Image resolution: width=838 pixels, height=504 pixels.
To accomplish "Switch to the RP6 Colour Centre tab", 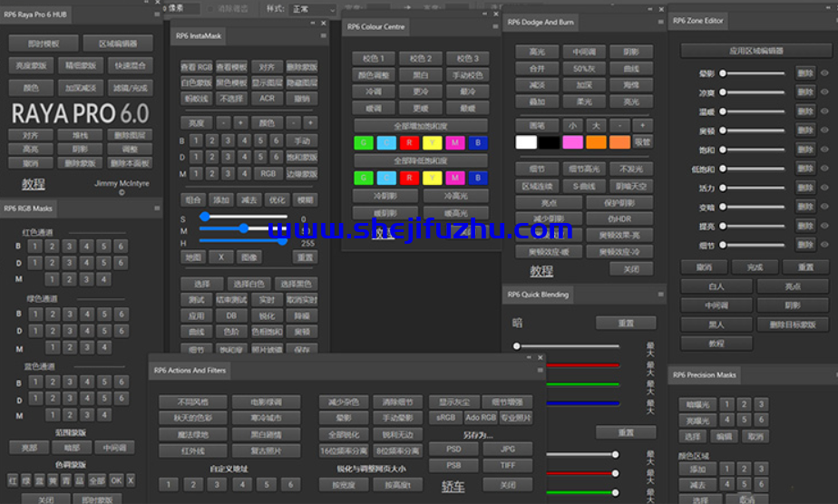I will 375,26.
